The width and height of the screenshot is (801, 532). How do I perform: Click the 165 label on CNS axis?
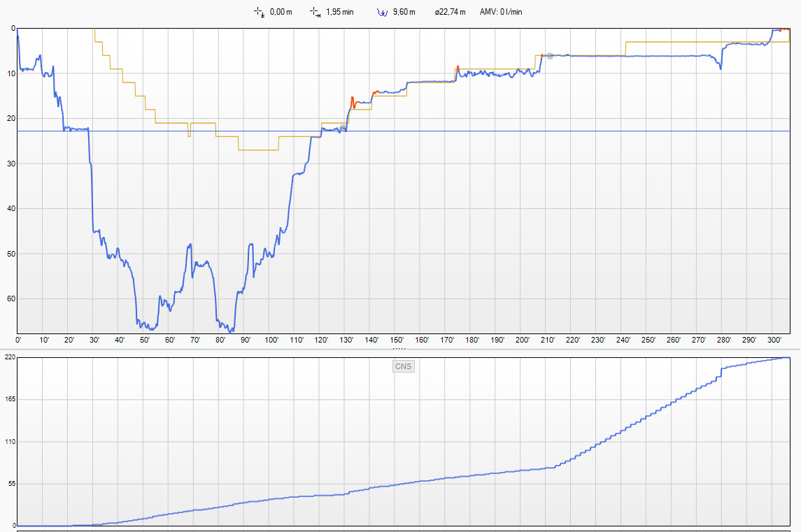[x=10, y=399]
